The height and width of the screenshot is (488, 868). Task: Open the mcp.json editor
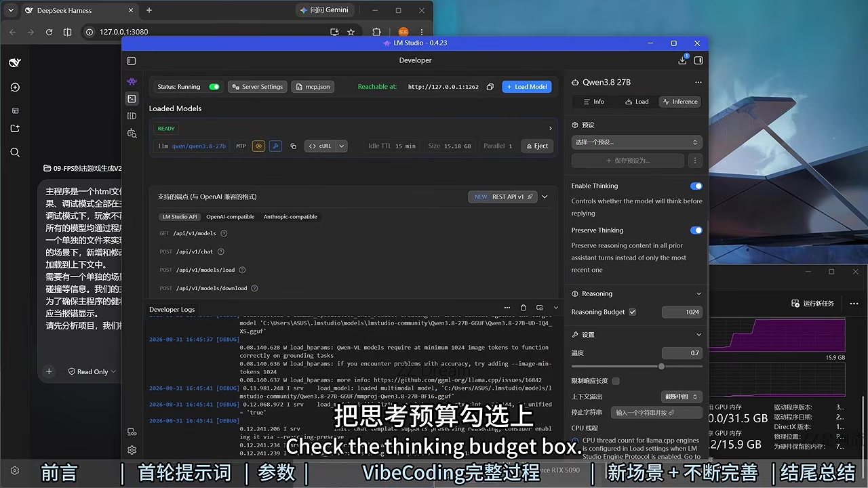coord(312,87)
